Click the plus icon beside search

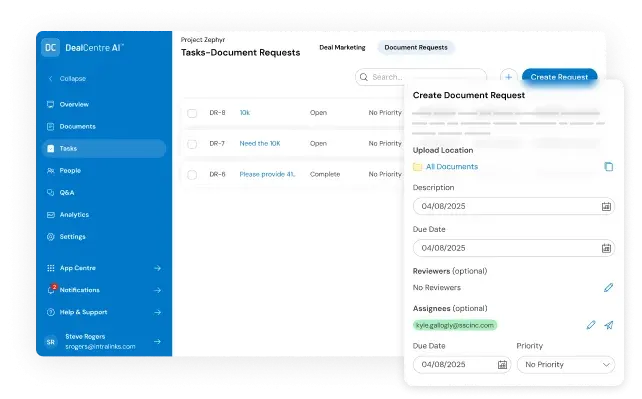(x=509, y=77)
